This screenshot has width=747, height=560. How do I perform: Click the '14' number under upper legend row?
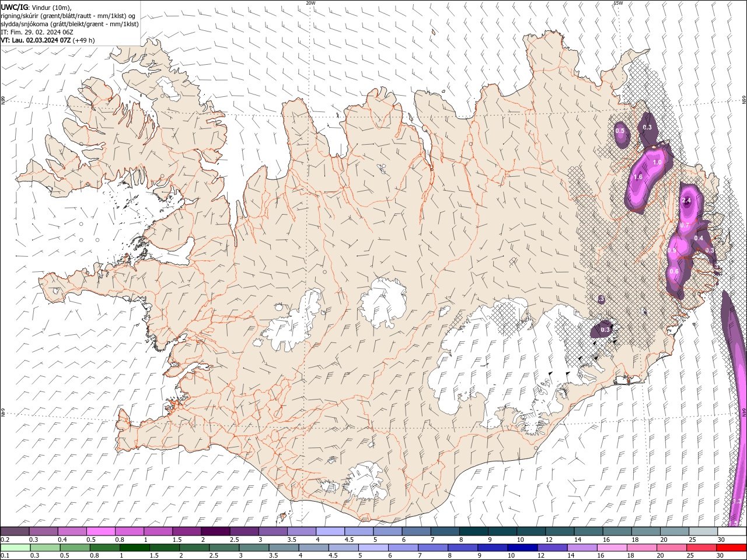(578, 540)
